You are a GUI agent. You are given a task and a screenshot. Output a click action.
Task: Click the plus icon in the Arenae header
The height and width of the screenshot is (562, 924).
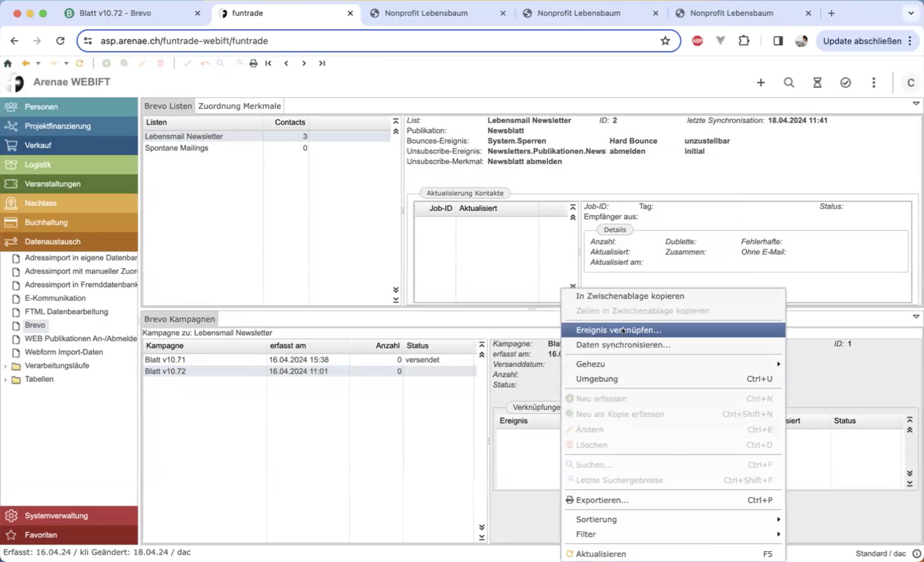click(x=761, y=83)
